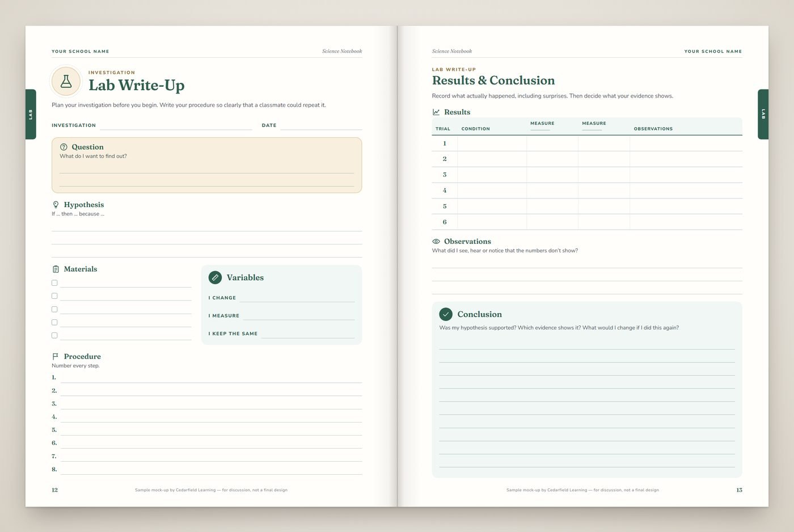The width and height of the screenshot is (794, 532).
Task: Click the Variables heading text
Action: click(245, 277)
